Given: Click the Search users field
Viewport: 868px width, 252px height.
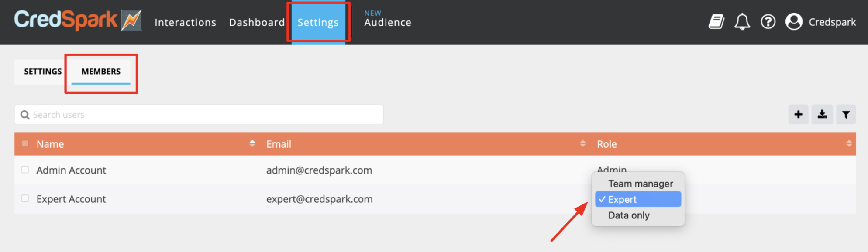Looking at the screenshot, I should [199, 114].
